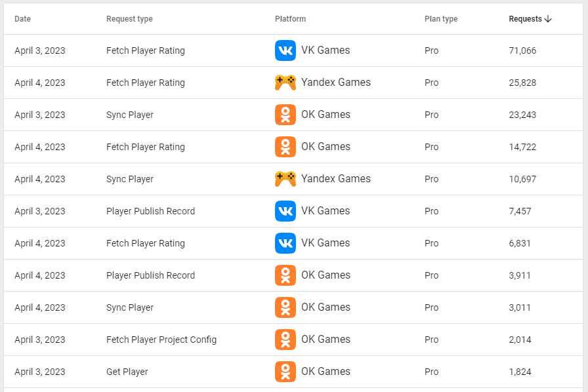The height and width of the screenshot is (392, 588).
Task: Click the VK Games icon in the 7,457 row
Action: [x=285, y=211]
